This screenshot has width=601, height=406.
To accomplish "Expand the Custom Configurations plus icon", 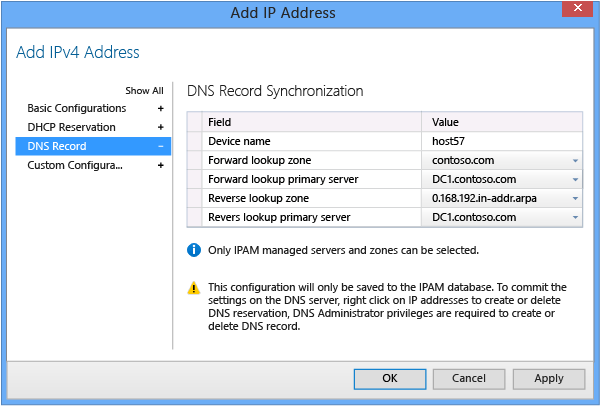I will [161, 166].
